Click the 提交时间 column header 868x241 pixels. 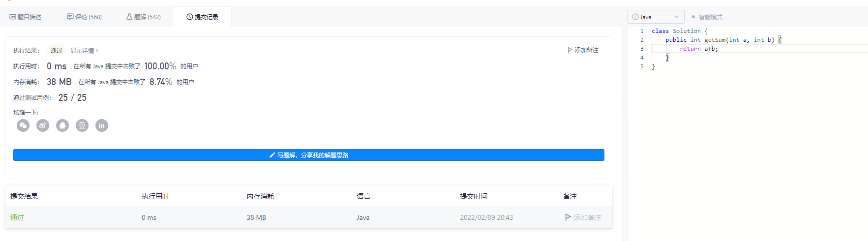tap(474, 196)
